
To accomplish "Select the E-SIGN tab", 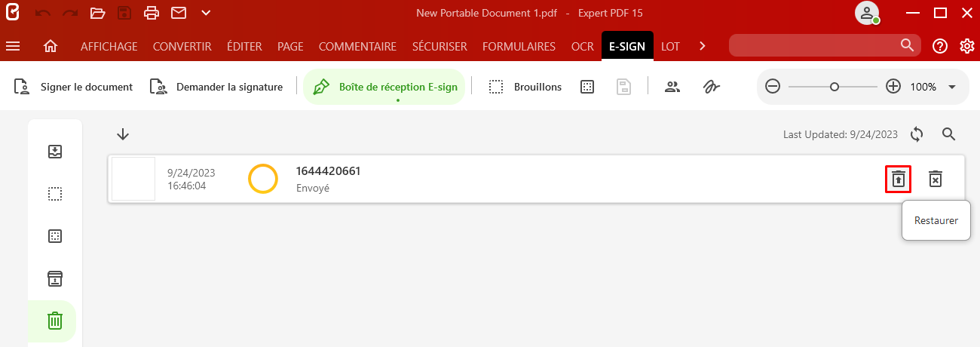I will (627, 46).
